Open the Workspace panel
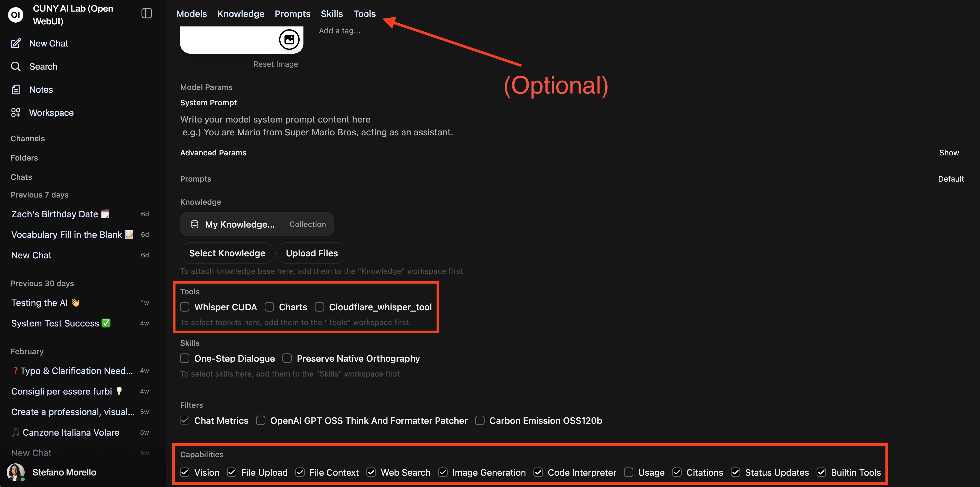The image size is (980, 487). (x=16, y=113)
